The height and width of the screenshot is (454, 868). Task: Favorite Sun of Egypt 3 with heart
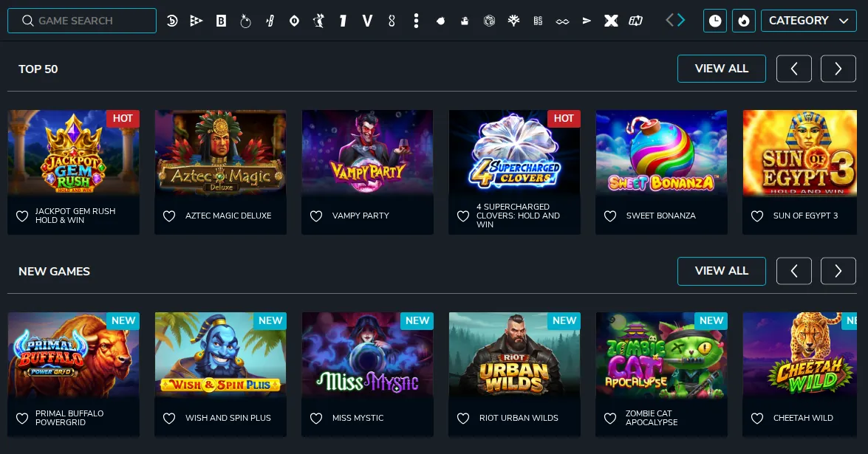(757, 216)
